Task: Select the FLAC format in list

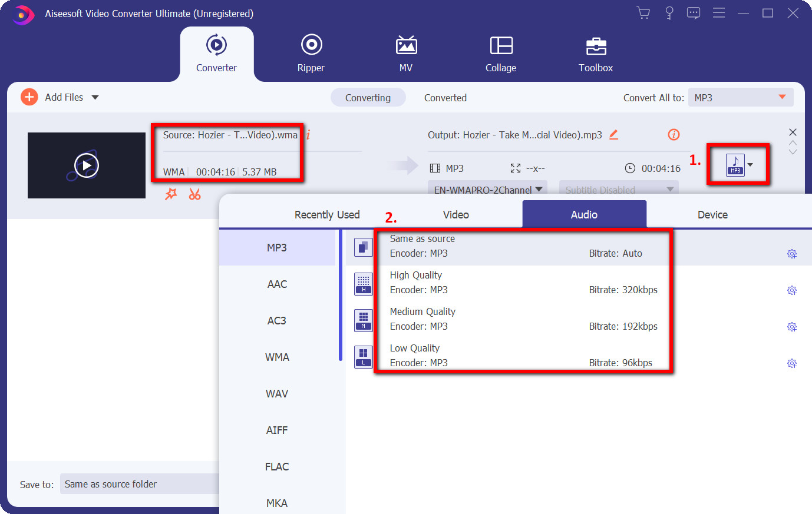Action: pos(277,467)
